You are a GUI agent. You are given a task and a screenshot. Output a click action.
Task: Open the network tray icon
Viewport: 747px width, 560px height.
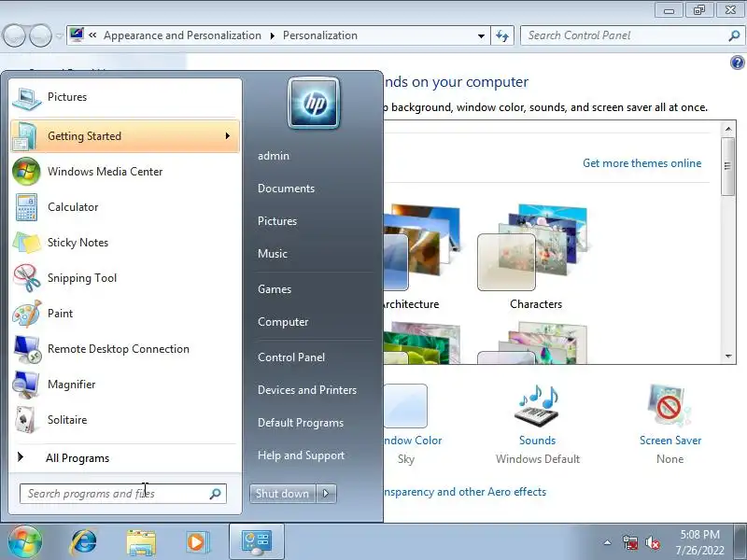click(x=630, y=542)
